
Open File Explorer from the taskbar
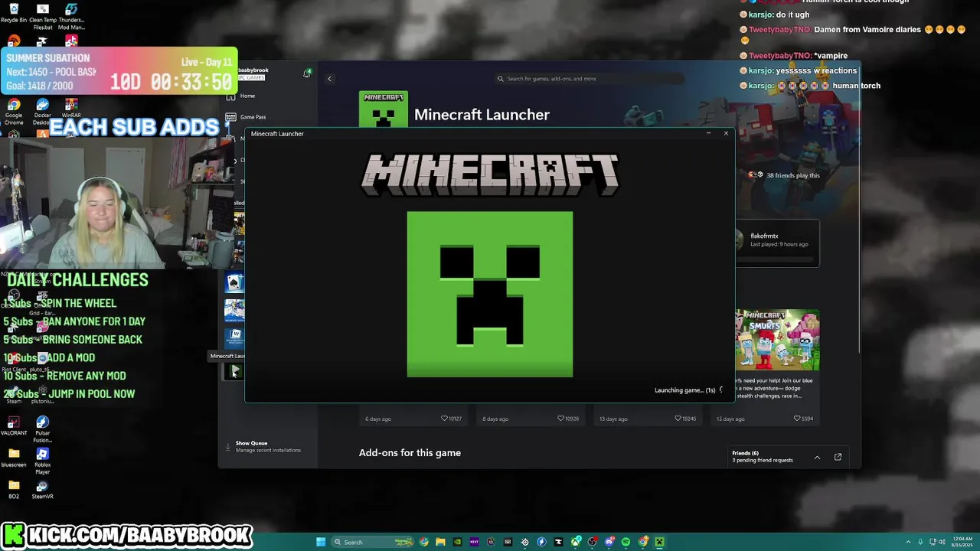pos(440,542)
